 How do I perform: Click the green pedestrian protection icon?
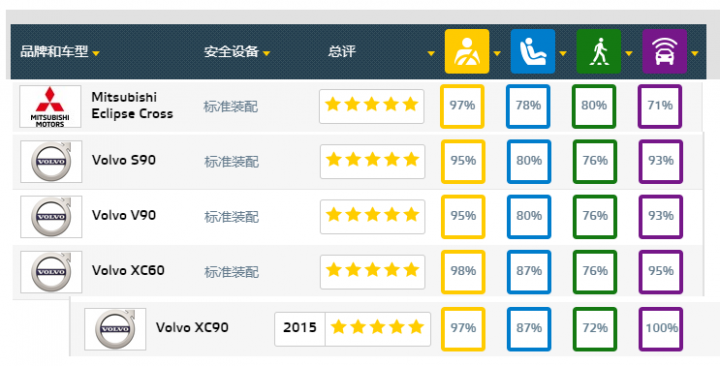click(598, 51)
